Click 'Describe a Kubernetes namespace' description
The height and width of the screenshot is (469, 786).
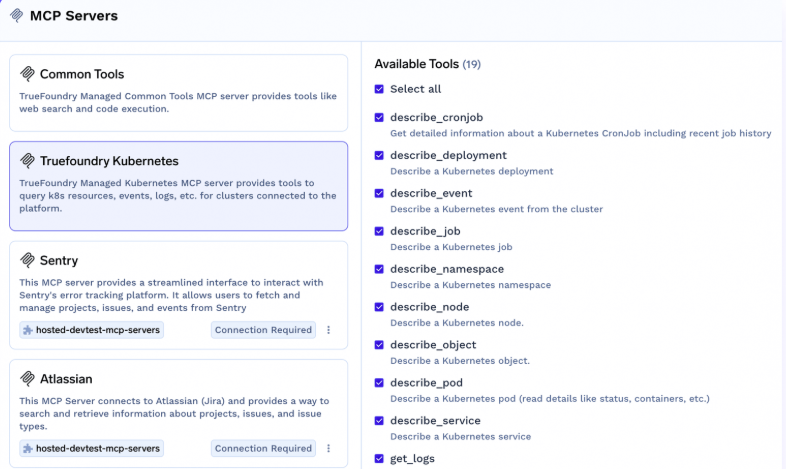470,285
